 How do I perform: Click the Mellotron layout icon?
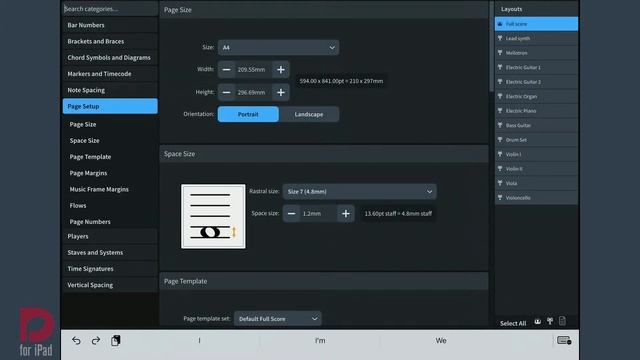(500, 53)
